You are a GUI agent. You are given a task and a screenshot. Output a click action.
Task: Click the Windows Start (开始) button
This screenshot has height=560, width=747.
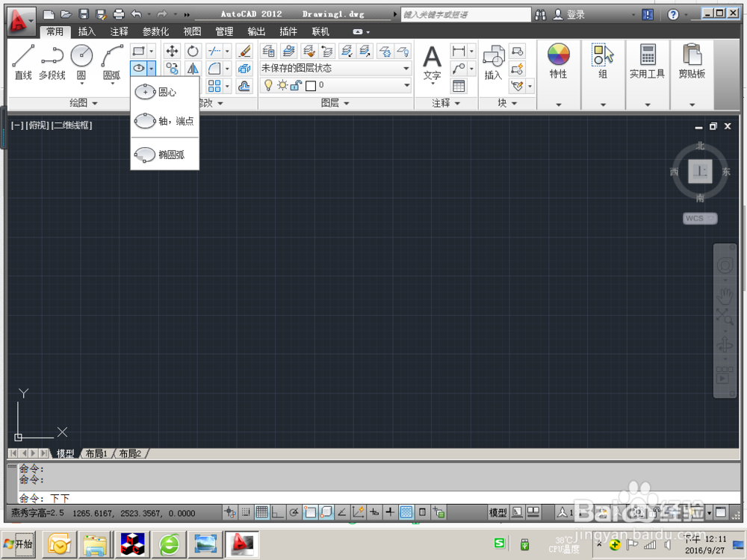[19, 544]
